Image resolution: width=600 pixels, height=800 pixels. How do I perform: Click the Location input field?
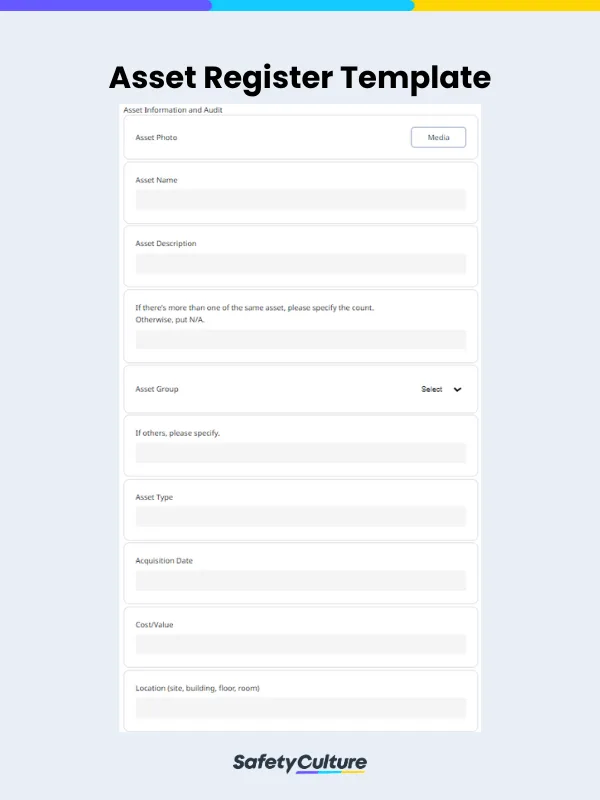pos(300,708)
